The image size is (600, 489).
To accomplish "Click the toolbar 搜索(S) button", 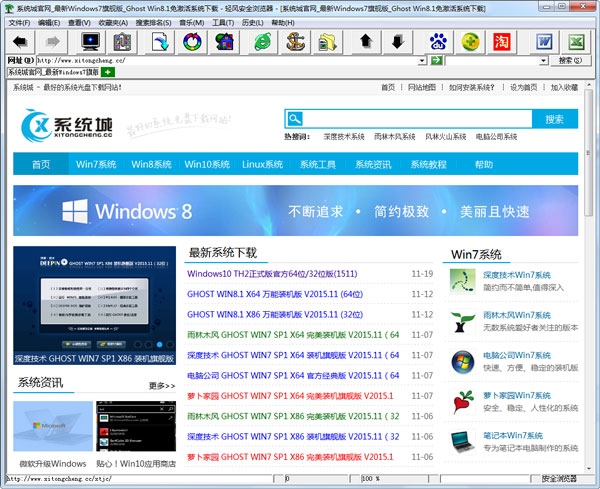I will coord(570,60).
